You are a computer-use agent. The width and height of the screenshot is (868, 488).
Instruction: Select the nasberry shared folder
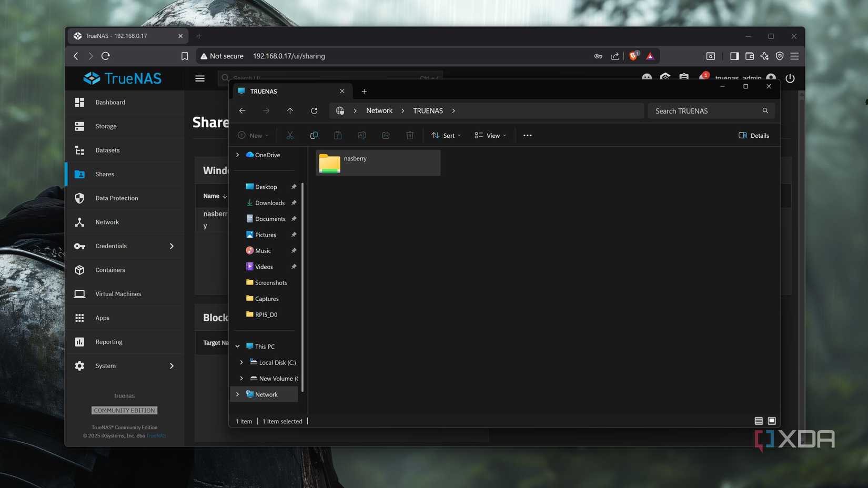point(378,163)
